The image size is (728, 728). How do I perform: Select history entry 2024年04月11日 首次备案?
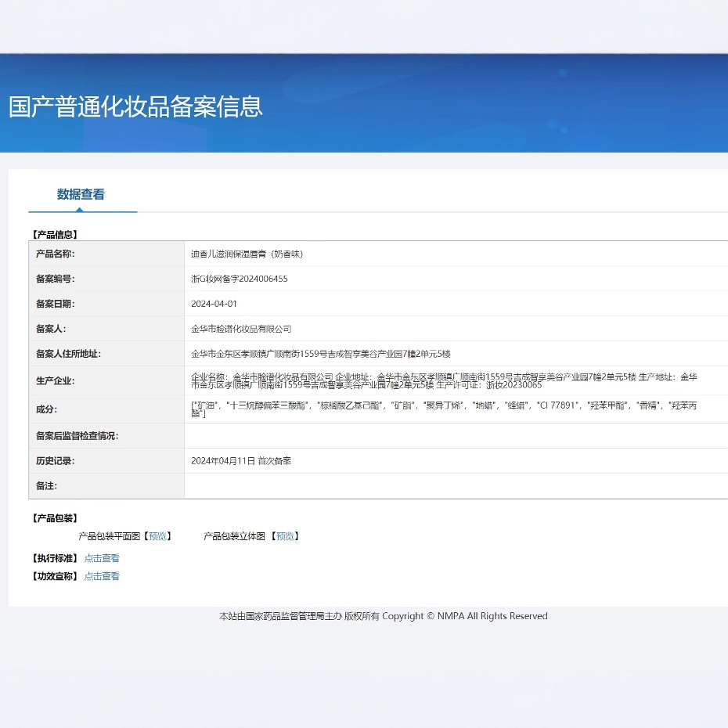click(241, 461)
